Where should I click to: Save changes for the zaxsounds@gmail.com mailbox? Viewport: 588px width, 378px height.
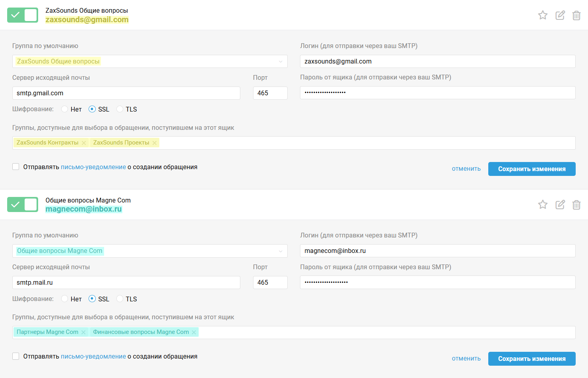pyautogui.click(x=532, y=169)
